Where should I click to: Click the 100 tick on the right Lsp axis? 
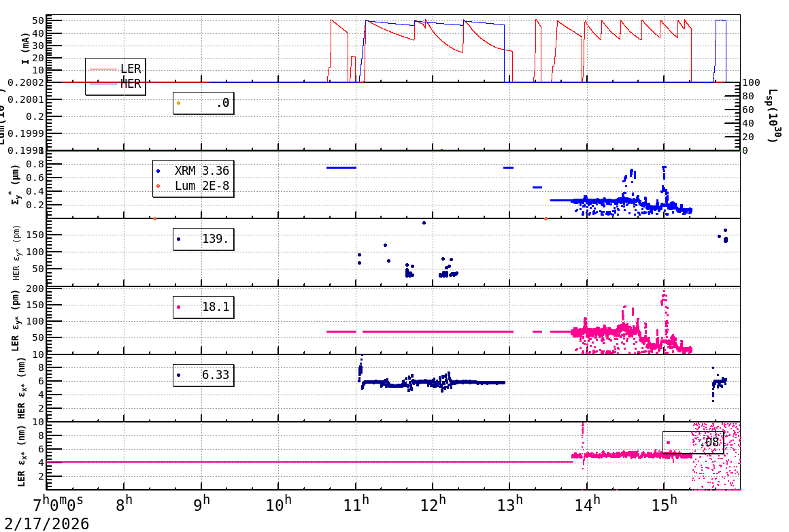click(x=752, y=82)
